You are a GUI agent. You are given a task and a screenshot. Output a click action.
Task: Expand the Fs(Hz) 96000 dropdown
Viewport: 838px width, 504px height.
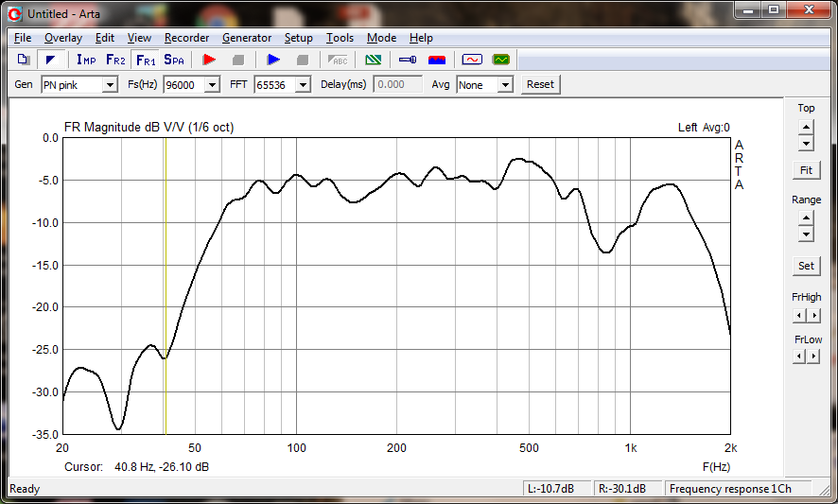(x=212, y=85)
